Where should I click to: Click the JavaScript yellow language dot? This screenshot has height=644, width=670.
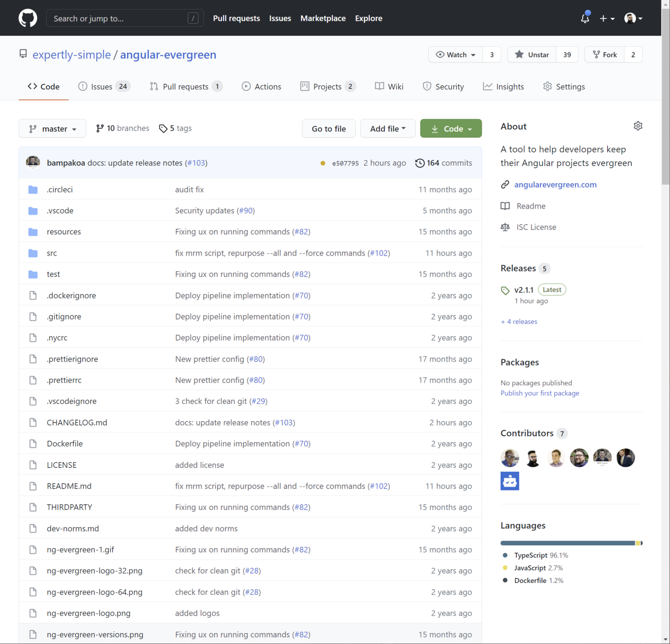click(505, 568)
